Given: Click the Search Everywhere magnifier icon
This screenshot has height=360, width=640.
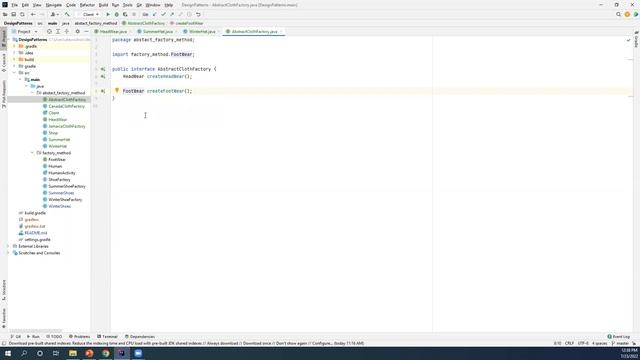Looking at the screenshot, I should pos(618,14).
